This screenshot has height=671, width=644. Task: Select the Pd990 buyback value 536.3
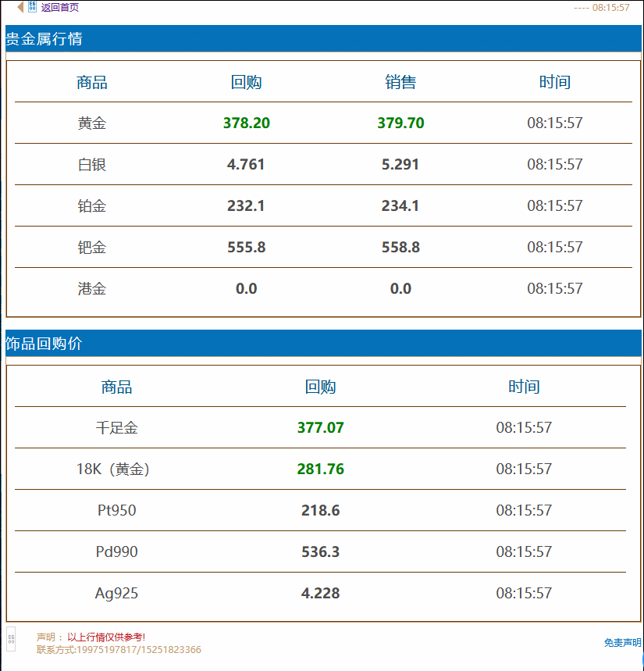[320, 552]
